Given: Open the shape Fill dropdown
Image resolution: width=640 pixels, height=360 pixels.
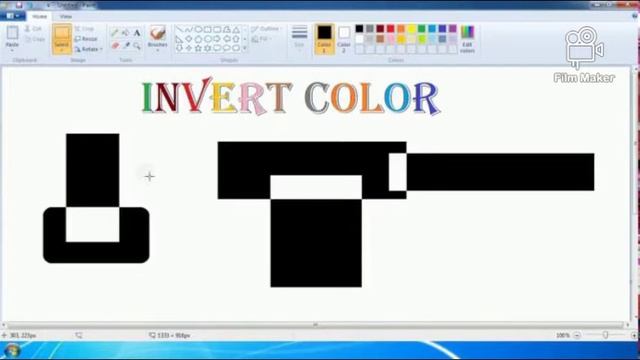Looking at the screenshot, I should coord(262,40).
